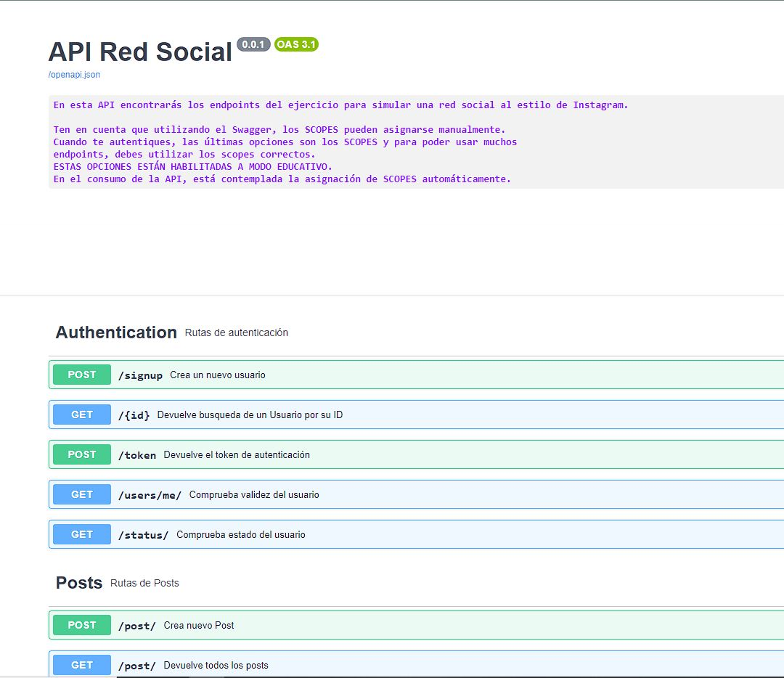The image size is (784, 678).
Task: Click the POST badge on /token
Action: click(82, 454)
